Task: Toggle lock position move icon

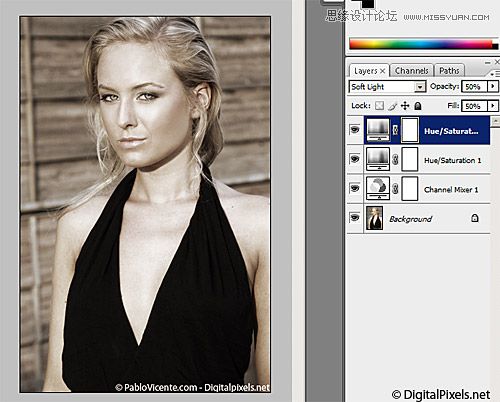Action: [405, 106]
